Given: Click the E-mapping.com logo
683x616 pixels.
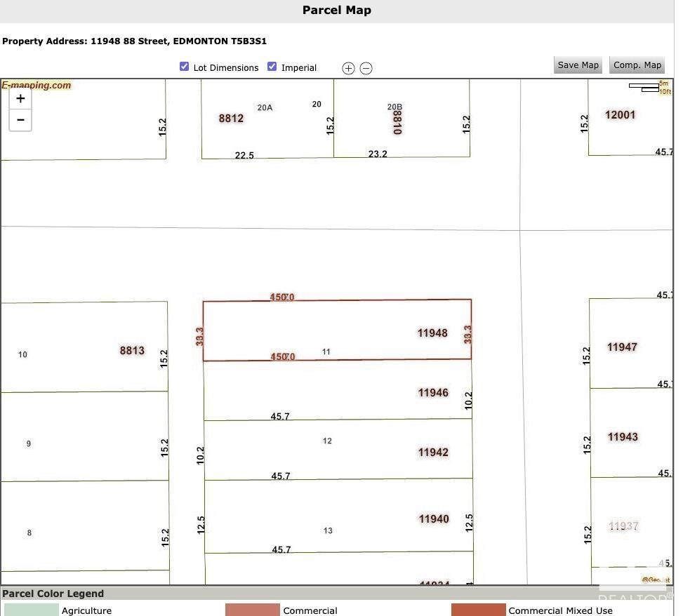Looking at the screenshot, I should [37, 86].
